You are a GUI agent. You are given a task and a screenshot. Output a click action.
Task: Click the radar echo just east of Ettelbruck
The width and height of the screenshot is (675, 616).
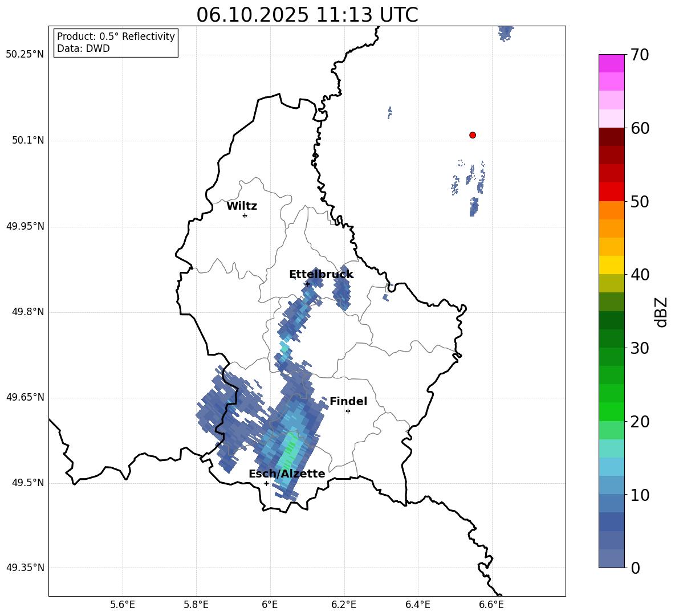342,288
